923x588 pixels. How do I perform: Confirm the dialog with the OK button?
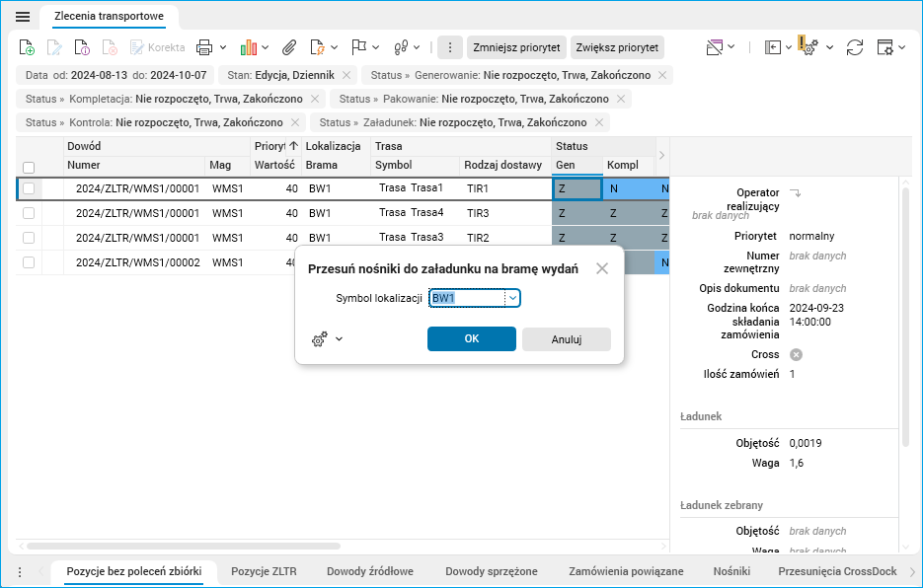pos(472,339)
